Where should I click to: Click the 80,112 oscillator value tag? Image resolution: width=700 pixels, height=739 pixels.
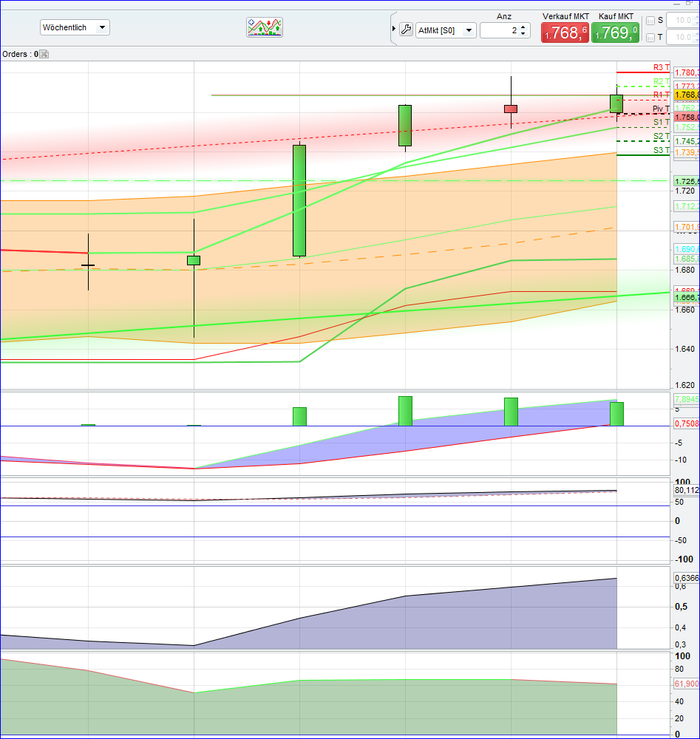tap(687, 490)
